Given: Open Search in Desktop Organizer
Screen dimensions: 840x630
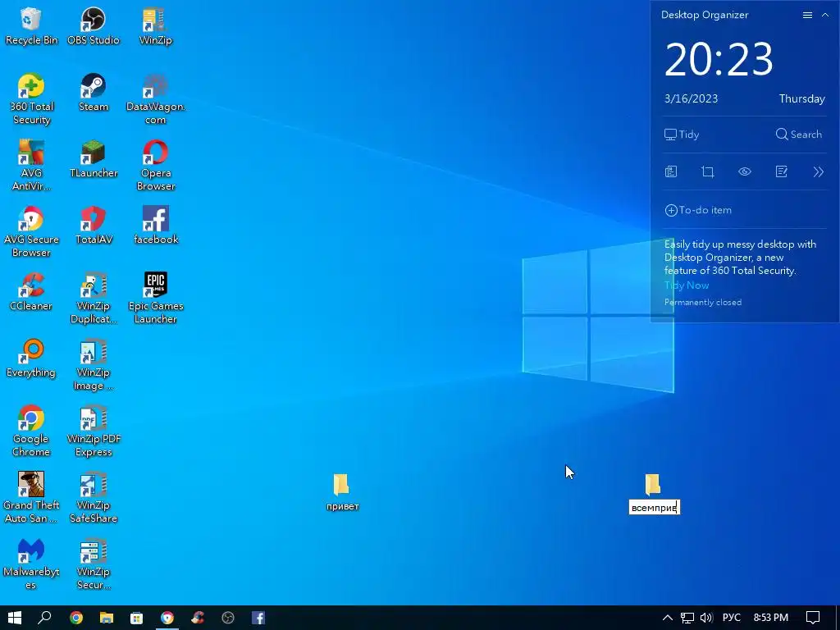Looking at the screenshot, I should click(x=799, y=135).
